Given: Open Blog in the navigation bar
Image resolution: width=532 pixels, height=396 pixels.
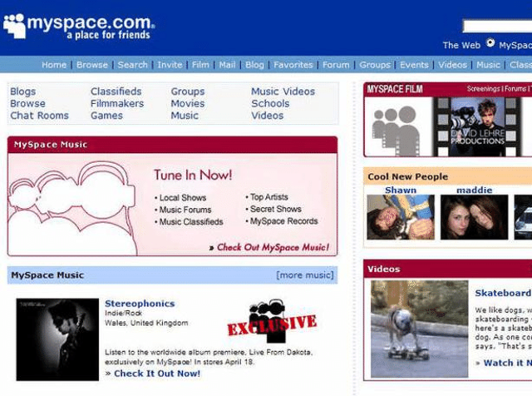Looking at the screenshot, I should [x=254, y=65].
